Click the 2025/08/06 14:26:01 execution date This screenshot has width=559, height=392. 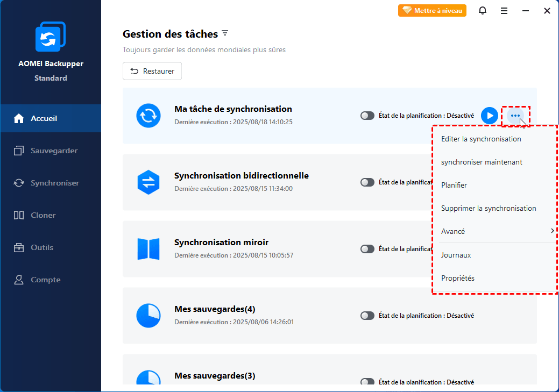(264, 322)
